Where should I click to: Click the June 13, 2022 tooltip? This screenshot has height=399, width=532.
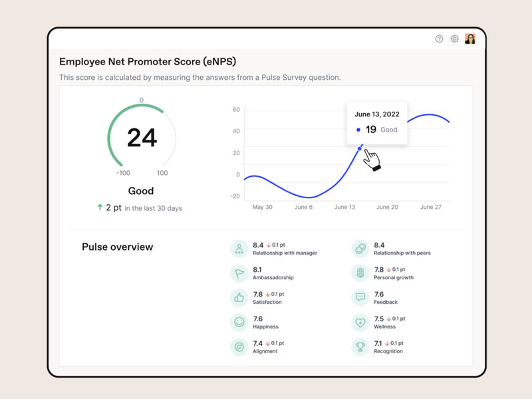coord(377,122)
